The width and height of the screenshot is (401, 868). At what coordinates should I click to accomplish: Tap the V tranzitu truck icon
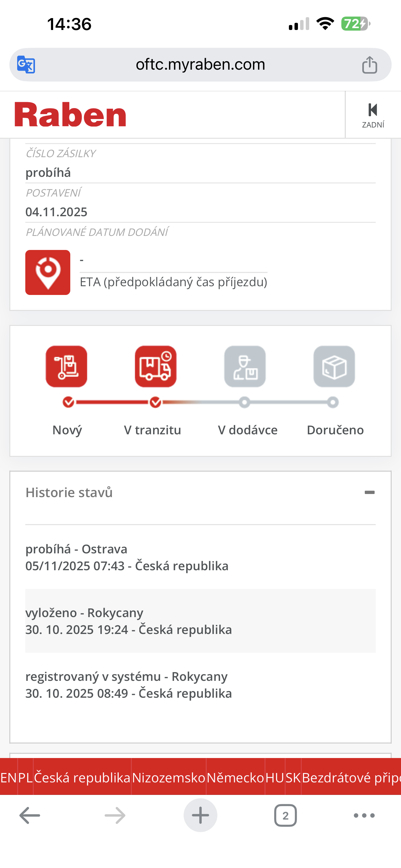156,366
